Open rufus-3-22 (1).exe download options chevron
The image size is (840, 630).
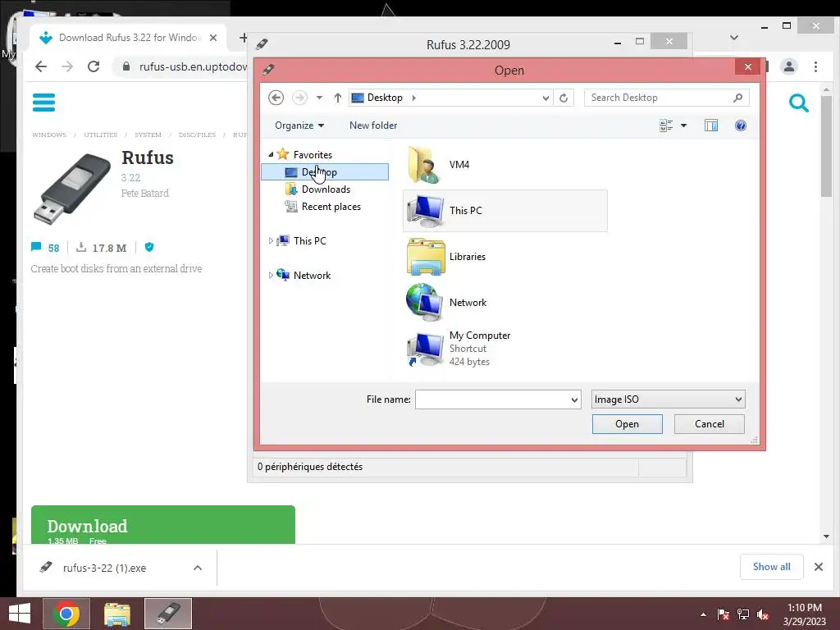tap(197, 568)
